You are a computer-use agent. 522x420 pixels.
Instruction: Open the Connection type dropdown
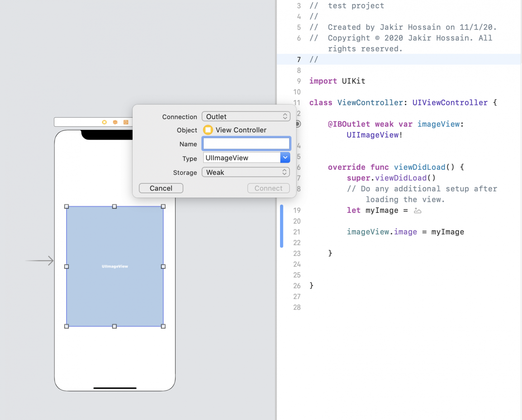pyautogui.click(x=246, y=116)
